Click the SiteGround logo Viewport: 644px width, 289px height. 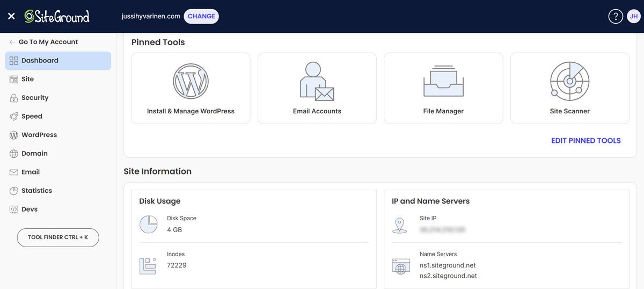click(x=57, y=16)
